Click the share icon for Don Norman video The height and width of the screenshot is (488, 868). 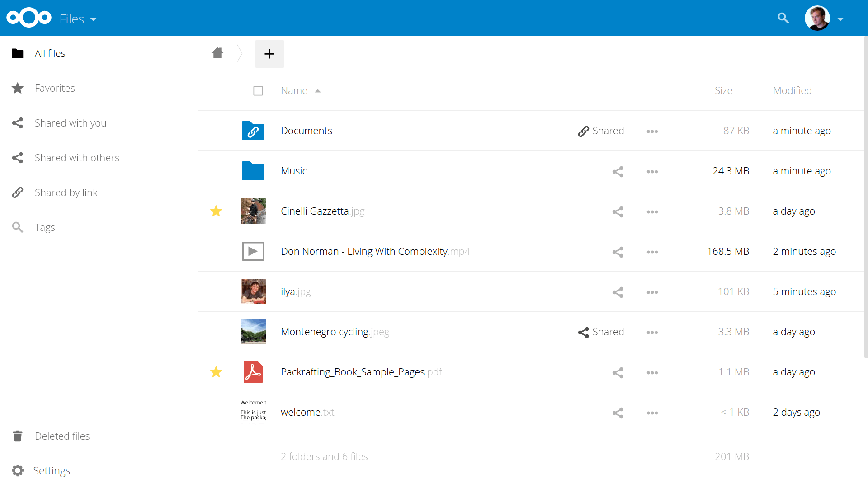[618, 251]
